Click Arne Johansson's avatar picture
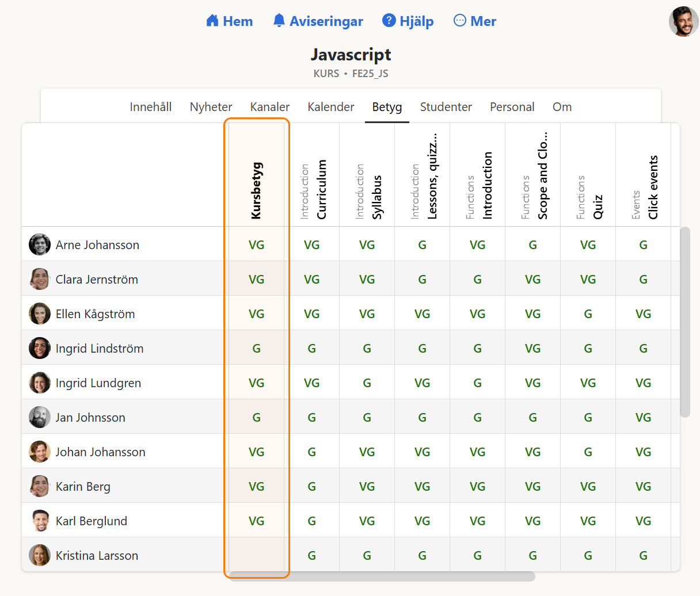Image resolution: width=700 pixels, height=596 pixels. [x=40, y=244]
